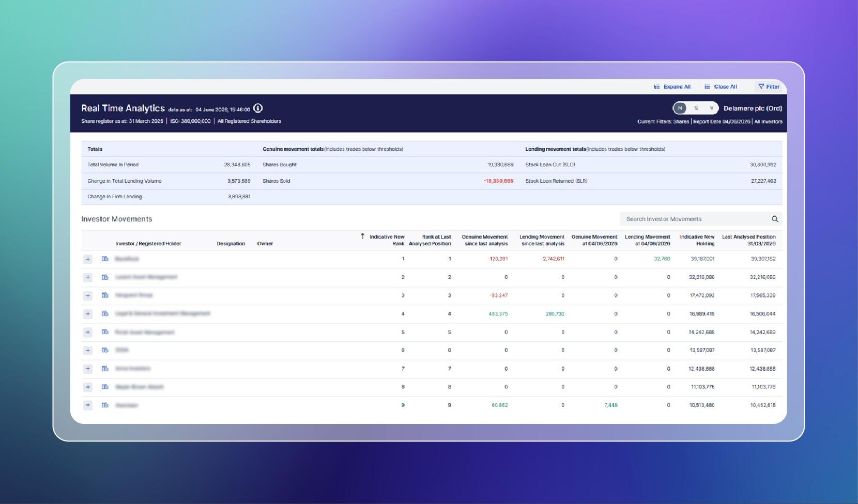Click the holder icon in the rank 2 row
The image size is (858, 504).
(x=105, y=277)
